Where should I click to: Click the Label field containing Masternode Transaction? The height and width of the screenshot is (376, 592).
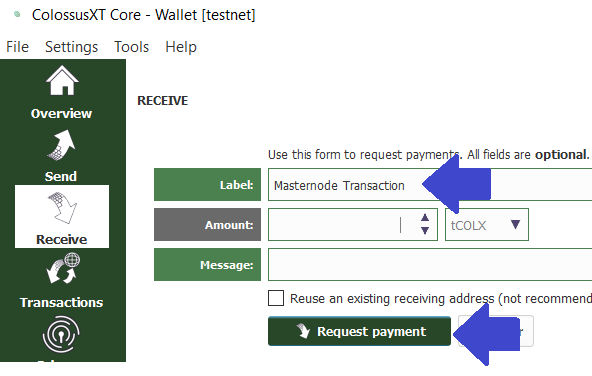coord(430,185)
